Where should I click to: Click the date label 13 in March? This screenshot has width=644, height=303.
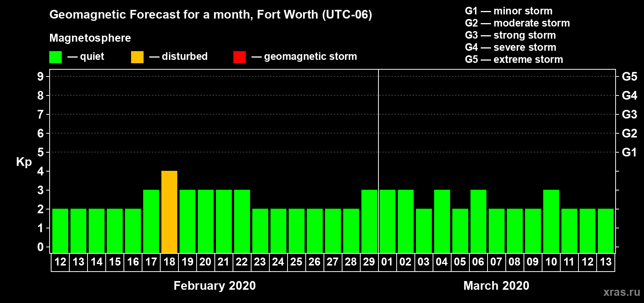click(x=606, y=262)
